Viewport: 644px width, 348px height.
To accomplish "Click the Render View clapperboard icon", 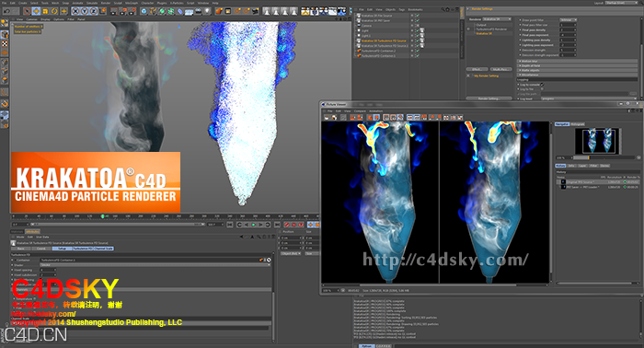I will [114, 11].
